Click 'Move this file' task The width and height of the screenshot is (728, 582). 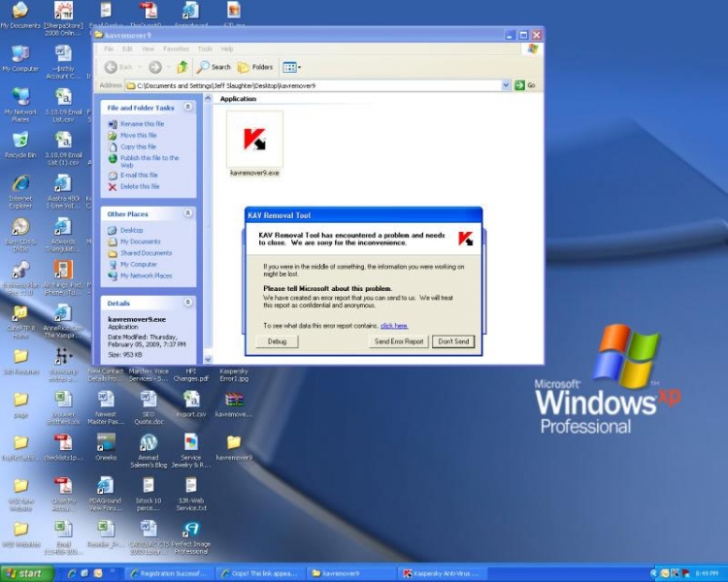pos(133,136)
